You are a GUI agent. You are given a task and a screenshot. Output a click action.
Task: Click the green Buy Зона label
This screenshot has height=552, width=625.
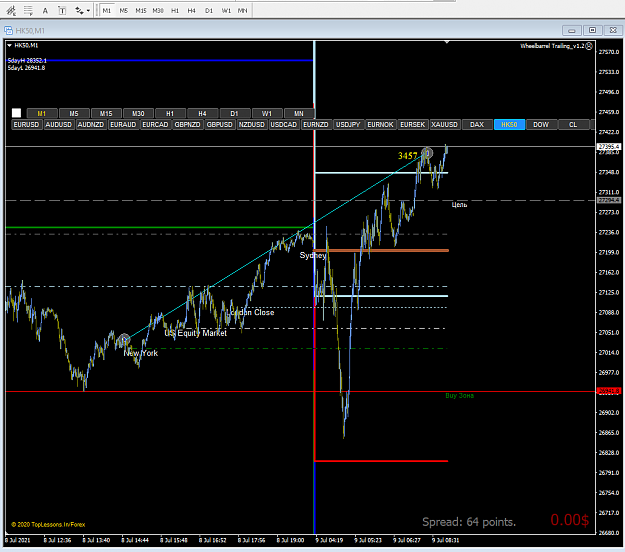tap(460, 396)
